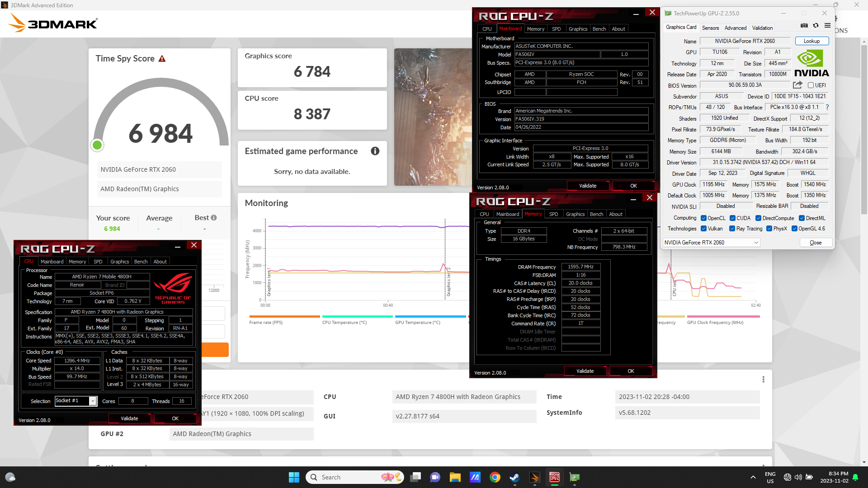Viewport: 868px width, 488px height.
Task: Click the GPU Clock Frequency pink legend bar
Action: 723,316
